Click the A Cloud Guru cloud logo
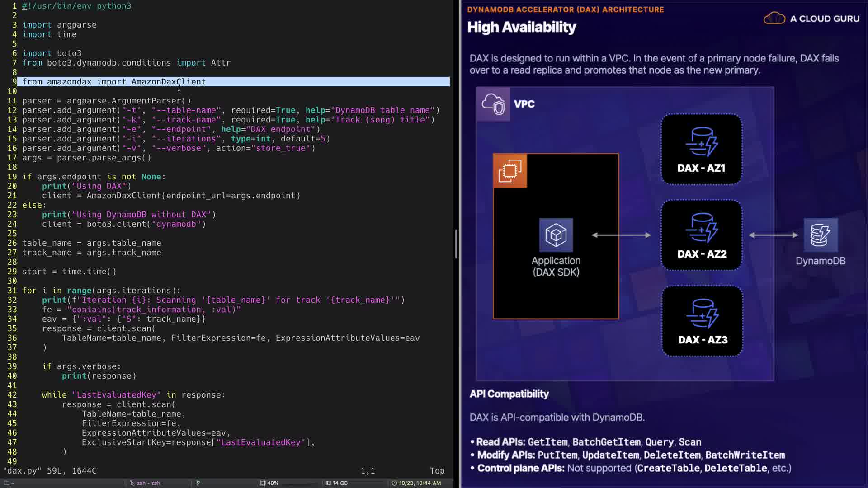The width and height of the screenshot is (868, 488). coord(774,19)
